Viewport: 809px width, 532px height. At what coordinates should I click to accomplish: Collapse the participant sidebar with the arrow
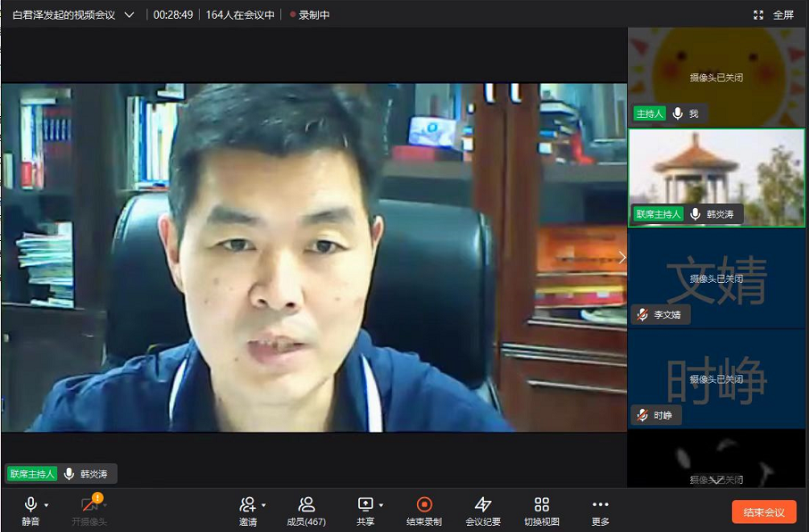click(x=621, y=257)
